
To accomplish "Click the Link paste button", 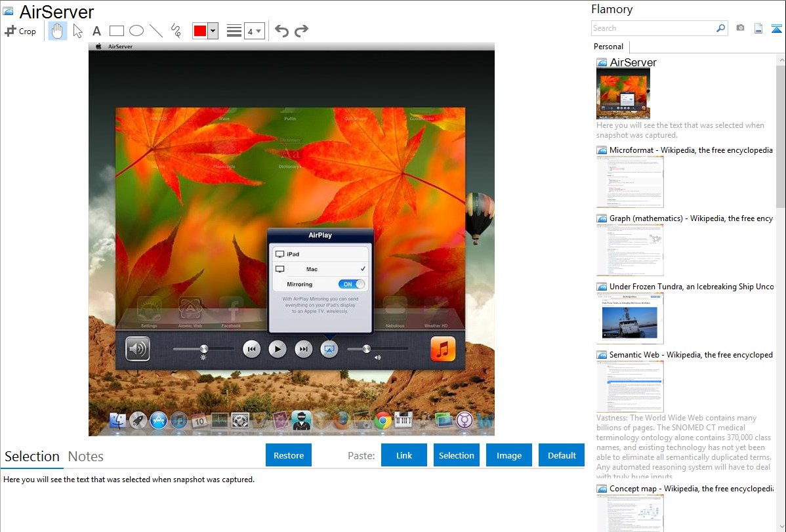I will [404, 455].
